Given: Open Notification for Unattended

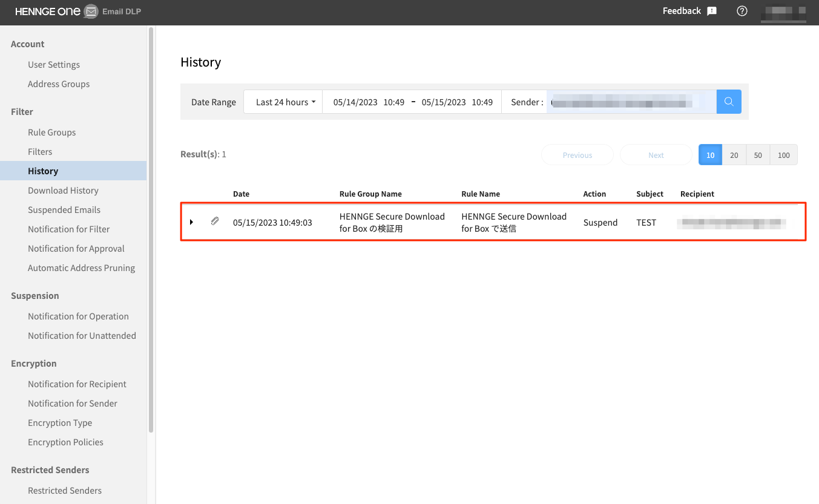Looking at the screenshot, I should coord(82,336).
